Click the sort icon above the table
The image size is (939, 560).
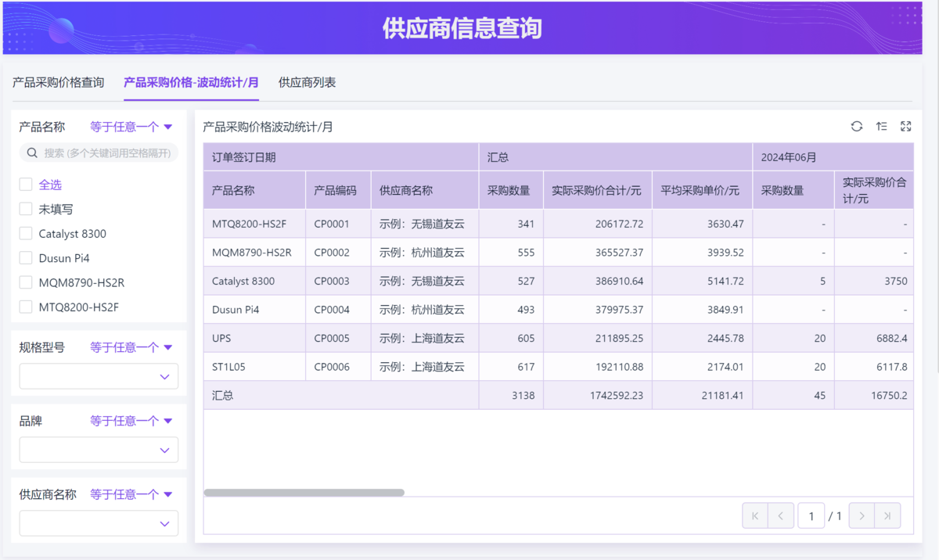[881, 127]
